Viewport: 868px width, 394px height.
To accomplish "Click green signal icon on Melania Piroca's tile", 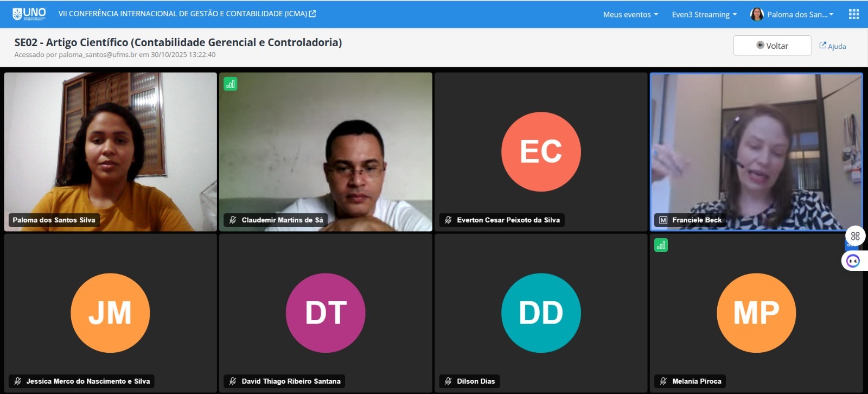I will pyautogui.click(x=661, y=245).
